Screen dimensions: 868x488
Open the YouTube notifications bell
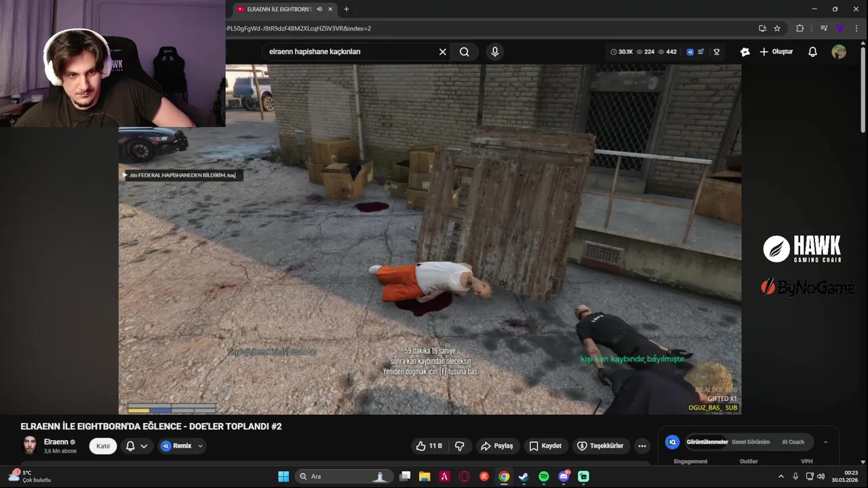point(812,52)
